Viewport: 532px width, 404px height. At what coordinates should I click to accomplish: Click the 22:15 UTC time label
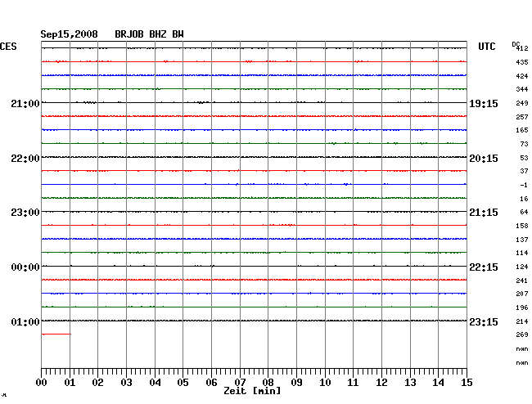(484, 267)
